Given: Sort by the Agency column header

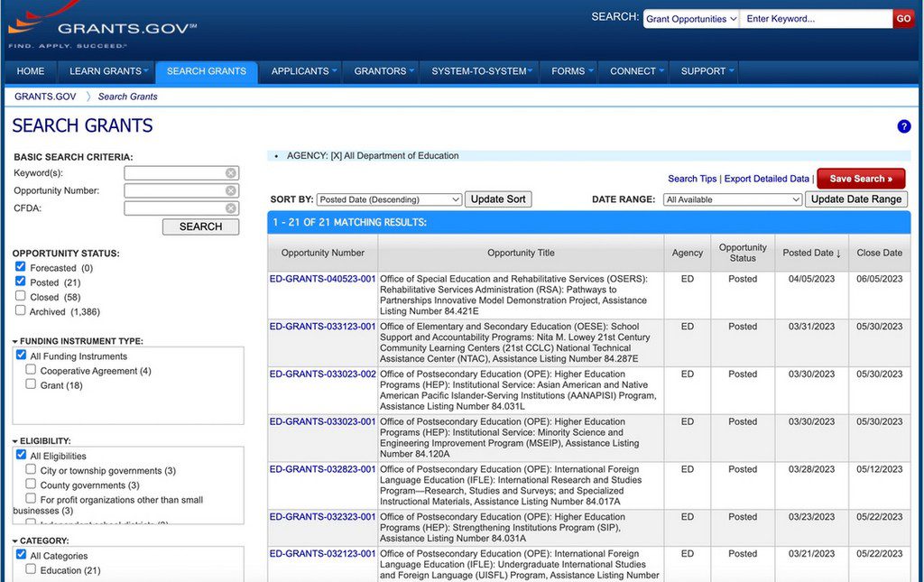Looking at the screenshot, I should tap(687, 253).
